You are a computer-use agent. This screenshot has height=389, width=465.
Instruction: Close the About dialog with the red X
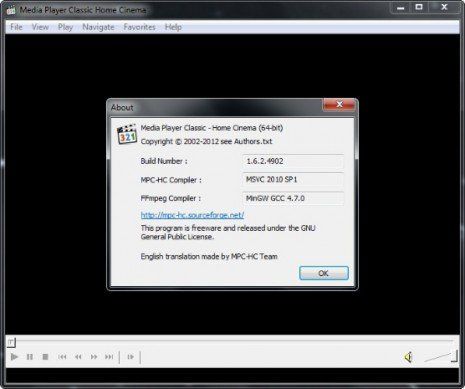tap(339, 105)
